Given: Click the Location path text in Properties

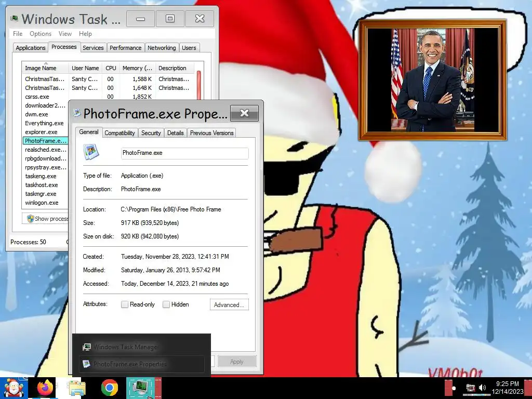Looking at the screenshot, I should 170,209.
